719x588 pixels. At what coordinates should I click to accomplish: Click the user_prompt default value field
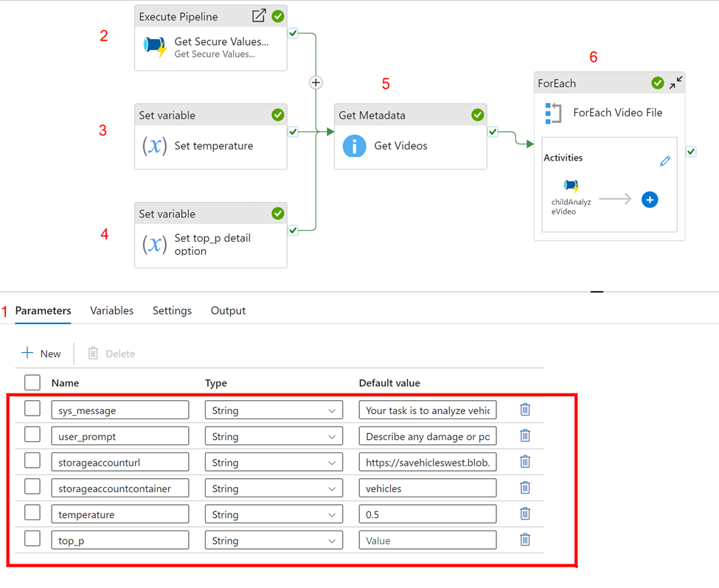[x=428, y=436]
